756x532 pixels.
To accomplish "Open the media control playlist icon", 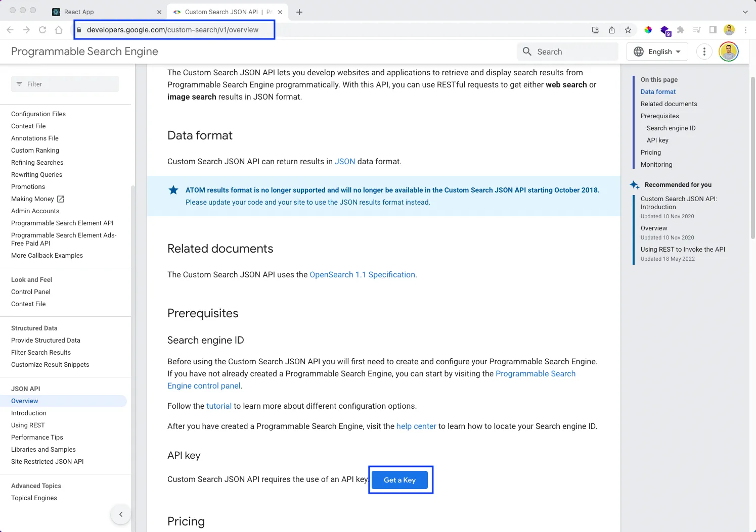I will (697, 30).
